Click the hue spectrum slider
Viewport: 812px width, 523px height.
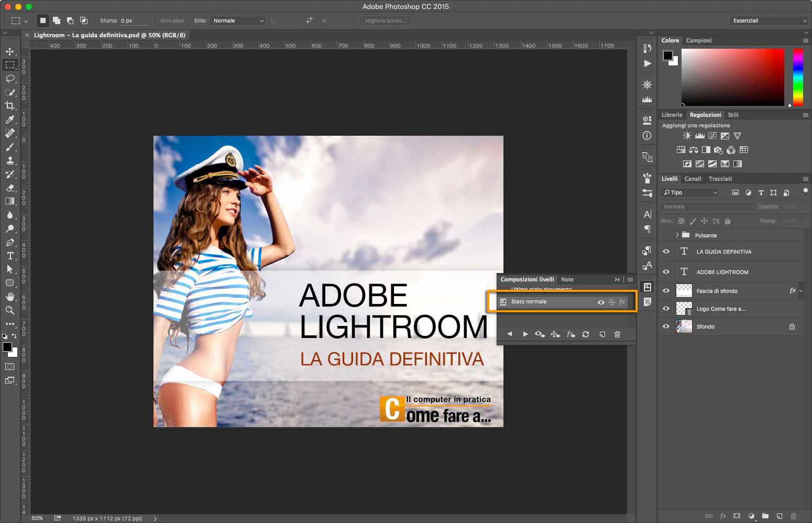click(798, 77)
